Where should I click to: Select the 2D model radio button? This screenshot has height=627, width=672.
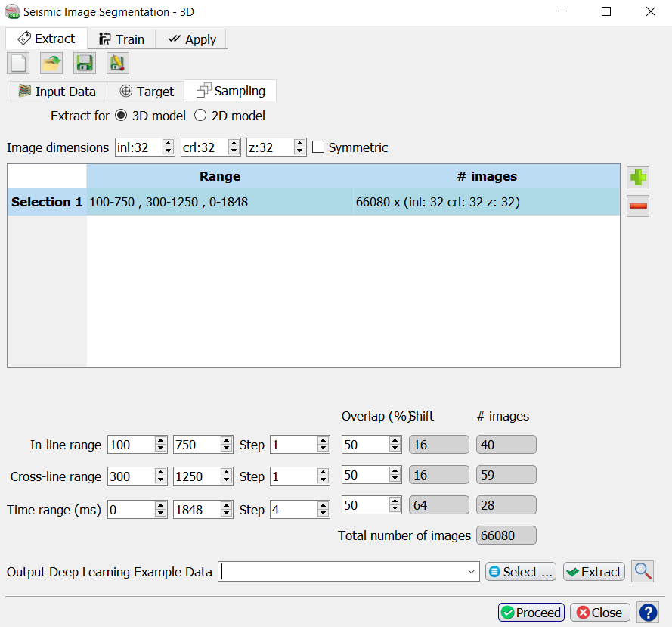click(x=200, y=116)
